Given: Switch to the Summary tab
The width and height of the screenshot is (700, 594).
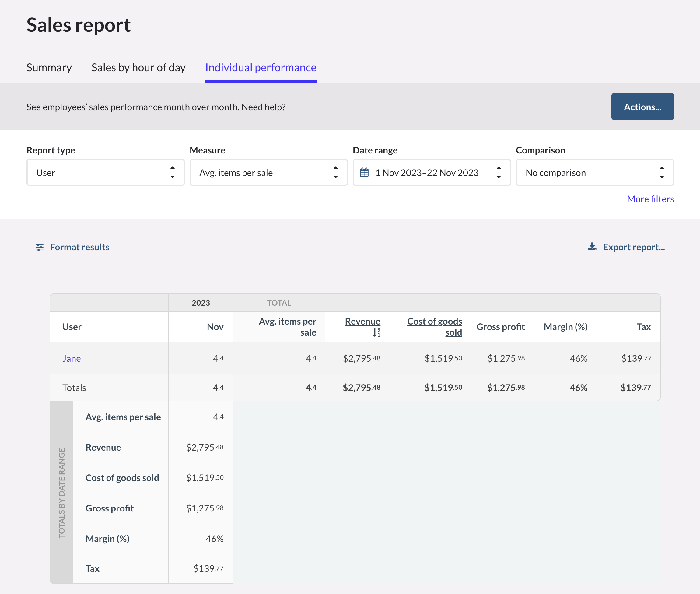Looking at the screenshot, I should [x=49, y=68].
